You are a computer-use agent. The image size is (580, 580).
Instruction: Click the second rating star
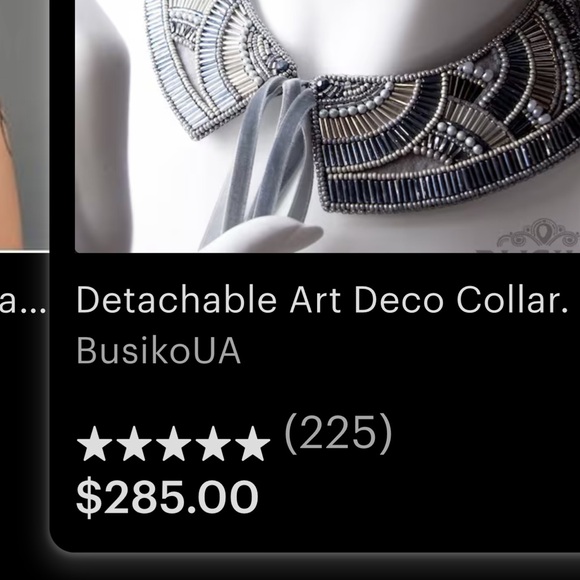coord(134,444)
